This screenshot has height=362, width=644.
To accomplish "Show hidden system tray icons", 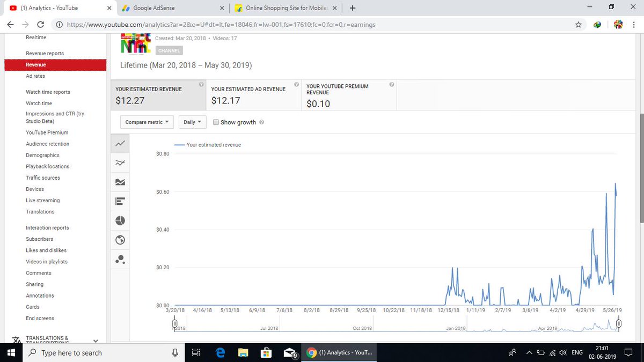I will point(529,353).
